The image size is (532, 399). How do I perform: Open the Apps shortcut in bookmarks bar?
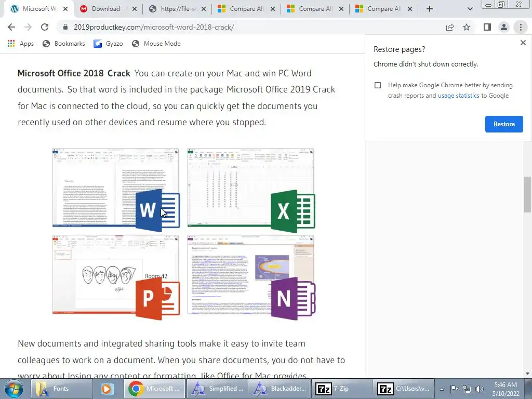pos(20,44)
